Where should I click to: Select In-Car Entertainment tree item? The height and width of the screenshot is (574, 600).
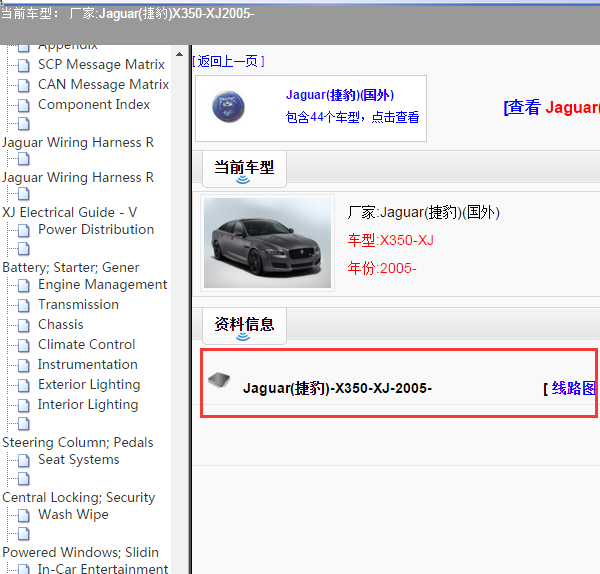(103, 569)
